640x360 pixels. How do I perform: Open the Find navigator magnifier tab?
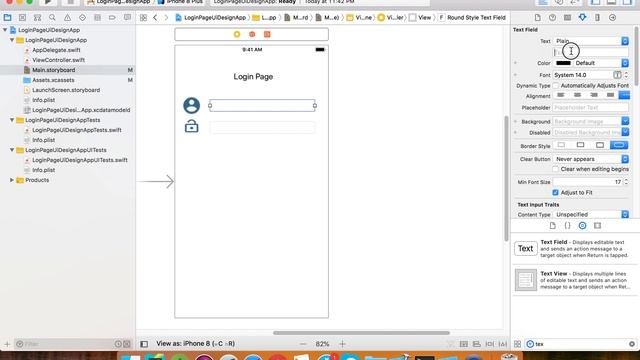pos(52,18)
